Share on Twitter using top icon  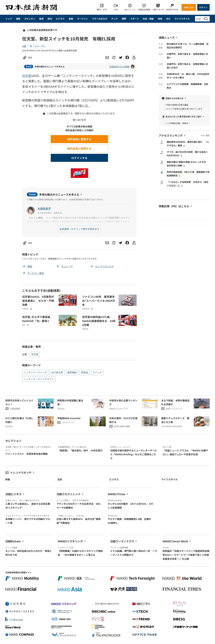121,58
